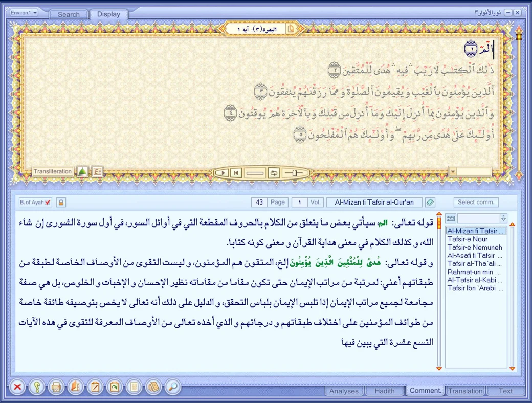Switch to the Search tab

(x=69, y=14)
